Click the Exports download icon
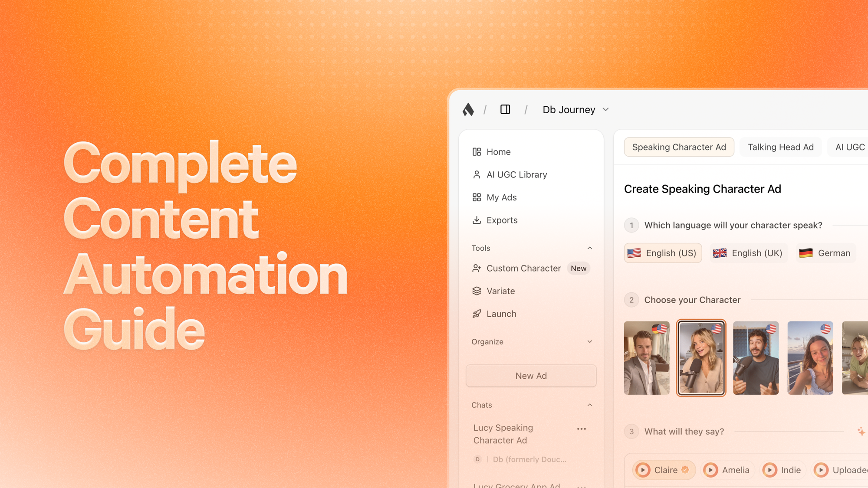 pyautogui.click(x=477, y=220)
